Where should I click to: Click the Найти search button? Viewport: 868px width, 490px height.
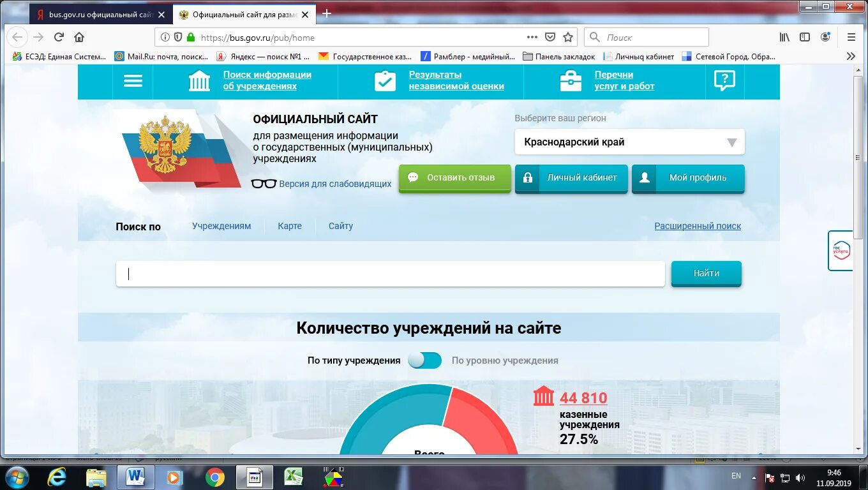(707, 273)
